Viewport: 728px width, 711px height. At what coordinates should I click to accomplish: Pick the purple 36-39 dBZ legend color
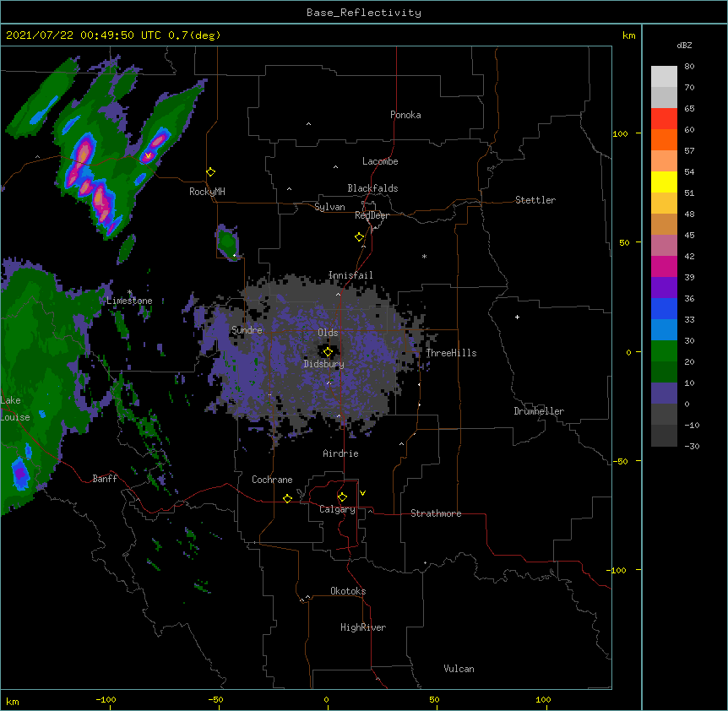664,288
